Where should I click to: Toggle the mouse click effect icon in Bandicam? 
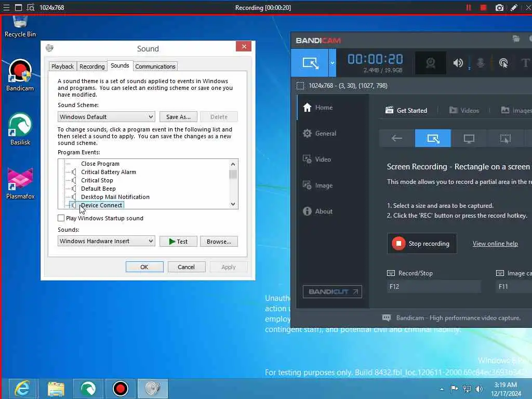pyautogui.click(x=503, y=63)
